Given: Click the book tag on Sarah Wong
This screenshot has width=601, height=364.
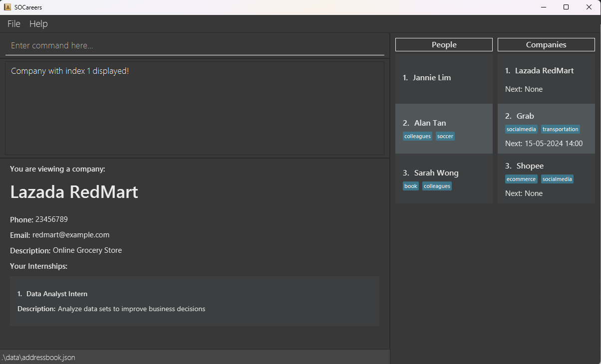Looking at the screenshot, I should (411, 186).
